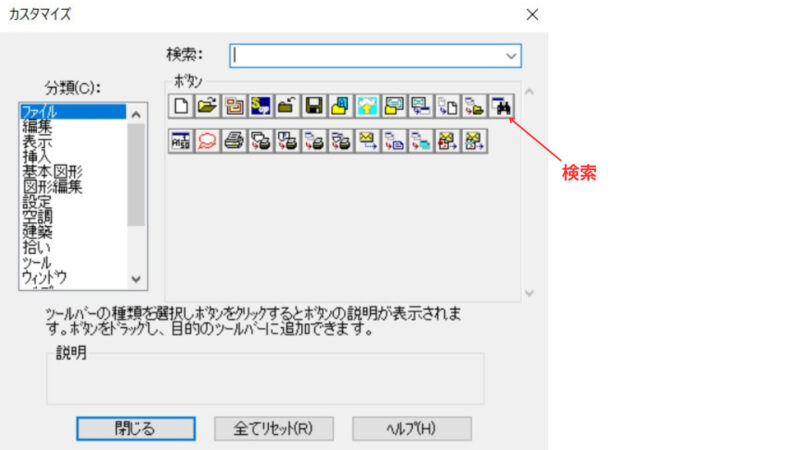This screenshot has width=800, height=450.
Task: Click the 全てリセット(R) button
Action: point(274,429)
